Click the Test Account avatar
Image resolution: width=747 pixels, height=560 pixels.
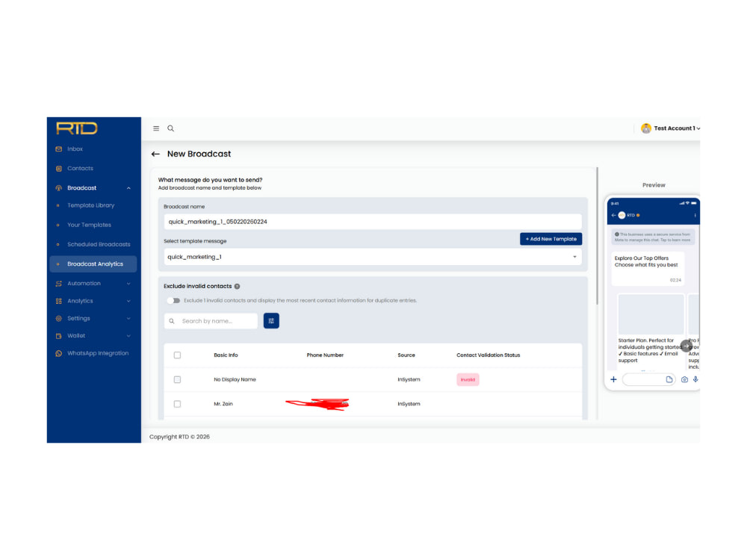click(x=646, y=128)
